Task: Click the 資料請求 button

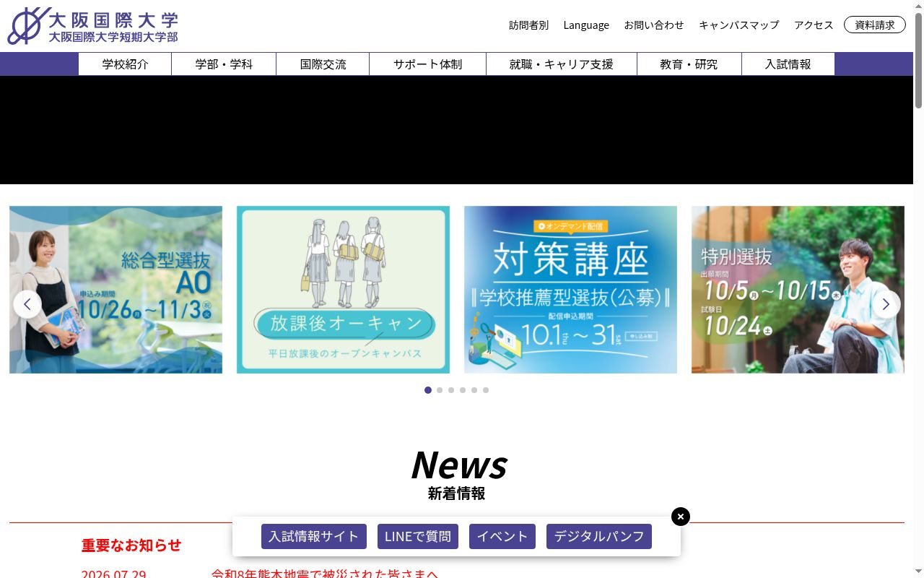Action: point(875,25)
